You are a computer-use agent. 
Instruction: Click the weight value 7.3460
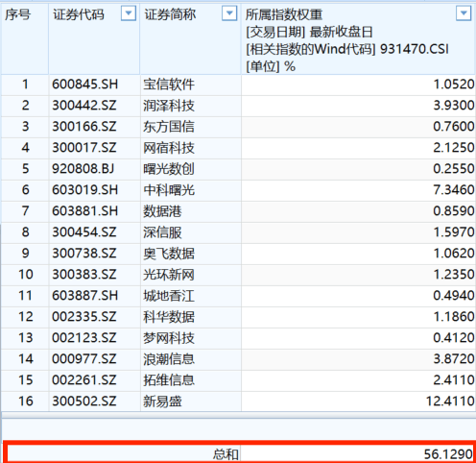[454, 190]
